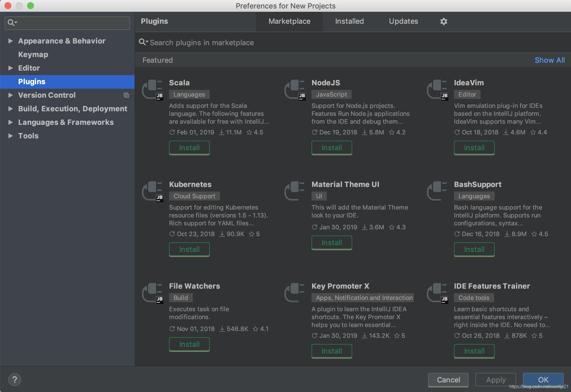The height and width of the screenshot is (392, 571).
Task: Confirm preferences with OK button
Action: tap(543, 380)
